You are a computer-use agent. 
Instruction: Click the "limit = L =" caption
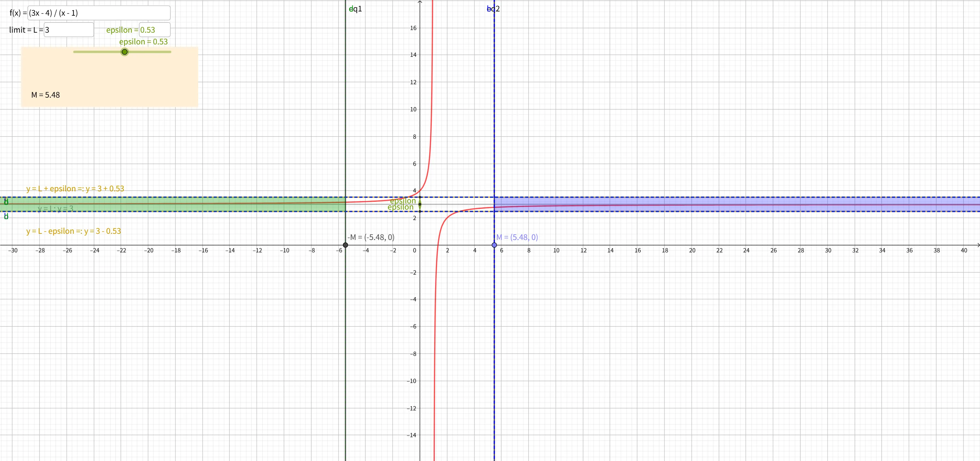26,30
